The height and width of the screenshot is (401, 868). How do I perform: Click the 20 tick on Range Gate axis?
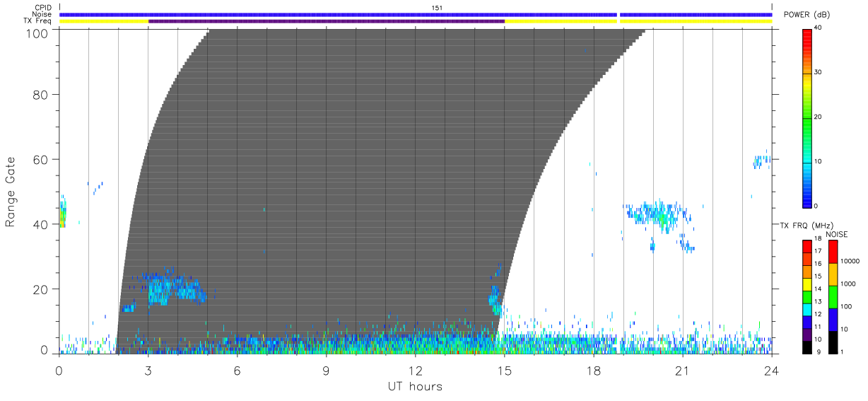(x=41, y=289)
